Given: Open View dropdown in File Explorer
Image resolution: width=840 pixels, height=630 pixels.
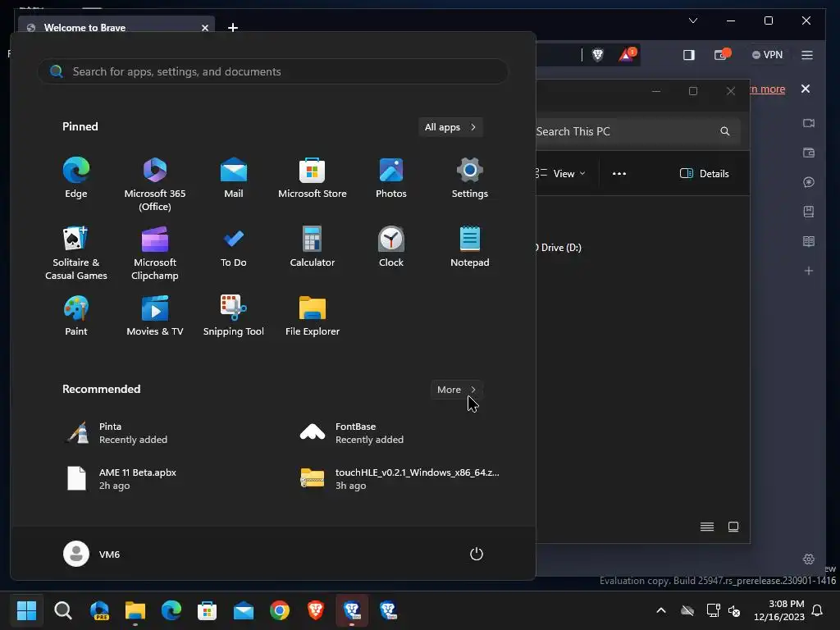Looking at the screenshot, I should pos(561,174).
